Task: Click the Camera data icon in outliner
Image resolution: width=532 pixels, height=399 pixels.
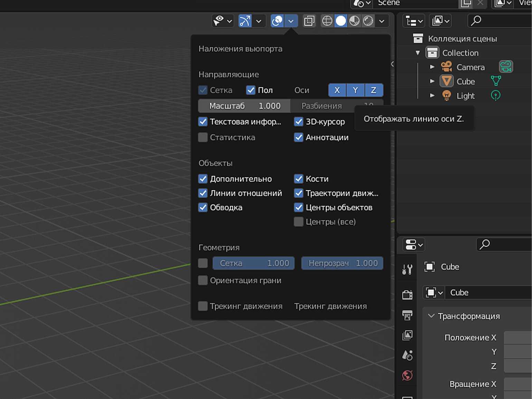Action: (x=506, y=67)
